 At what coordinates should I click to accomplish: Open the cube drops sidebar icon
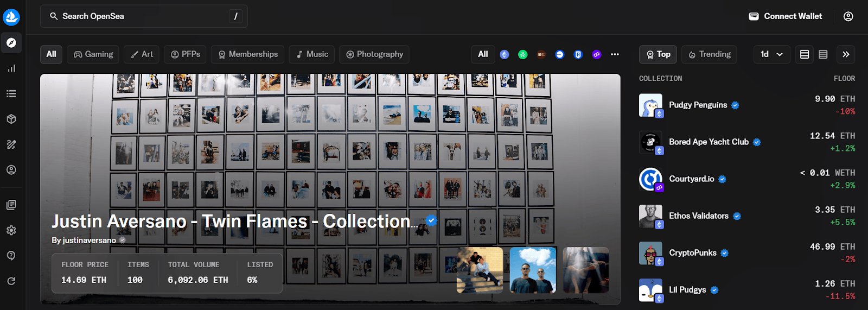click(11, 119)
